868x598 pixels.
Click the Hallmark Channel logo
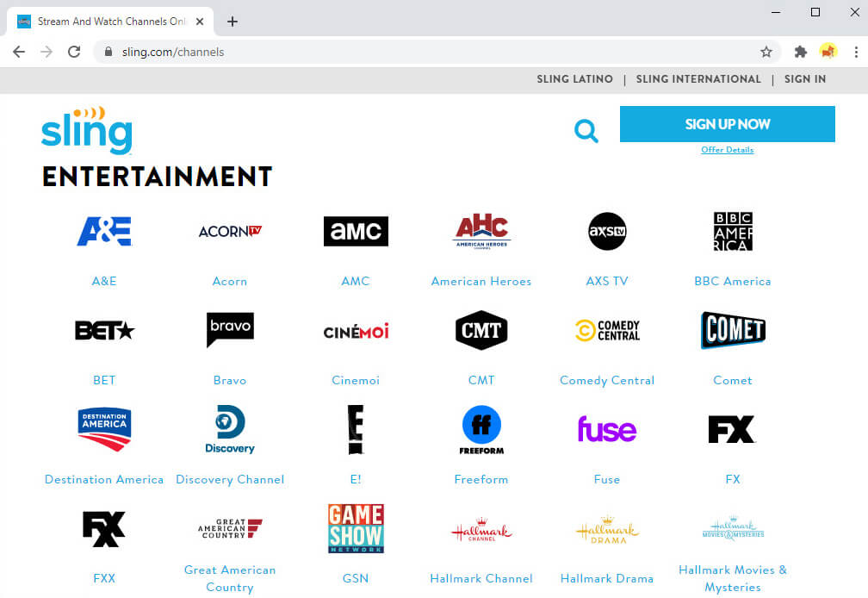(x=481, y=529)
